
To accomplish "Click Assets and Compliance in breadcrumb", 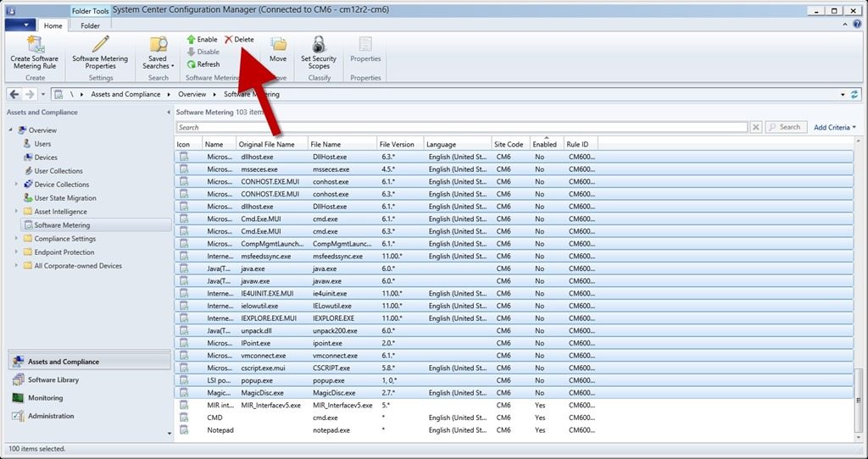I will pyautogui.click(x=125, y=95).
